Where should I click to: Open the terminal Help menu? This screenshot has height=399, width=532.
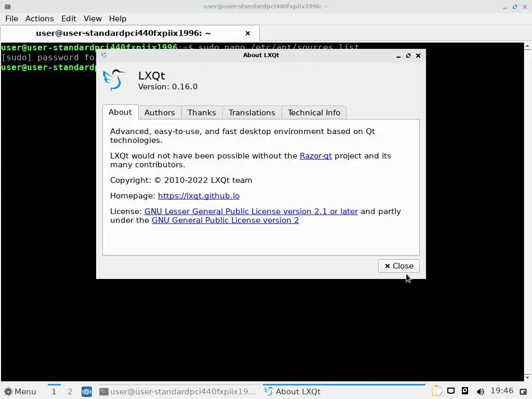pyautogui.click(x=117, y=19)
